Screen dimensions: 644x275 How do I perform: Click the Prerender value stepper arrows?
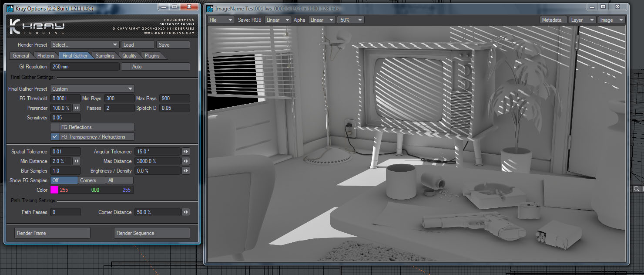77,108
